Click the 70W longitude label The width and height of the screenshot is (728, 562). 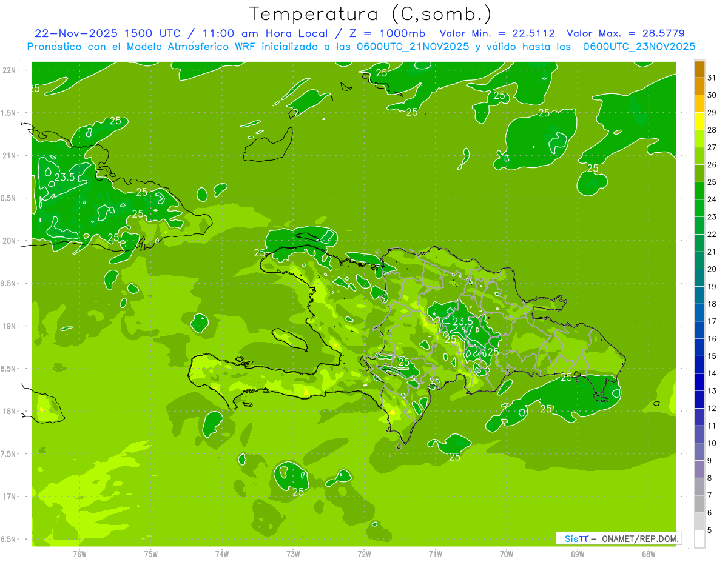[507, 554]
